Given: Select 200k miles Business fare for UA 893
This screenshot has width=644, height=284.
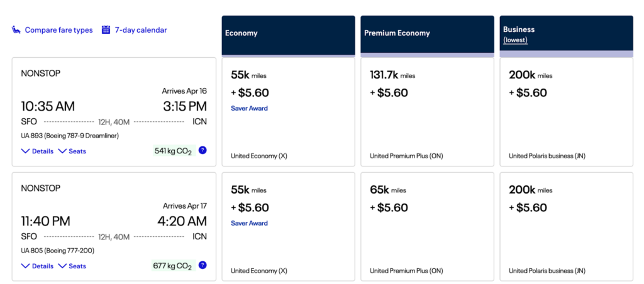Looking at the screenshot, I should [x=566, y=112].
